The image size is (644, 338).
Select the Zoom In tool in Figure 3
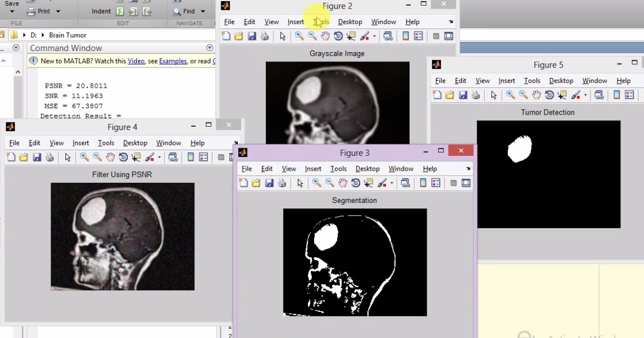click(316, 183)
